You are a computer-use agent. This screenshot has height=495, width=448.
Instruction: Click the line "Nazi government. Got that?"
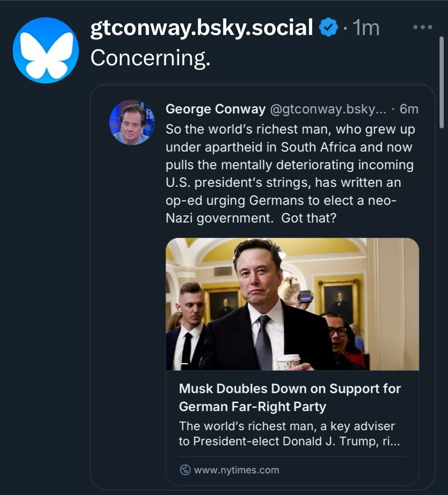point(250,218)
